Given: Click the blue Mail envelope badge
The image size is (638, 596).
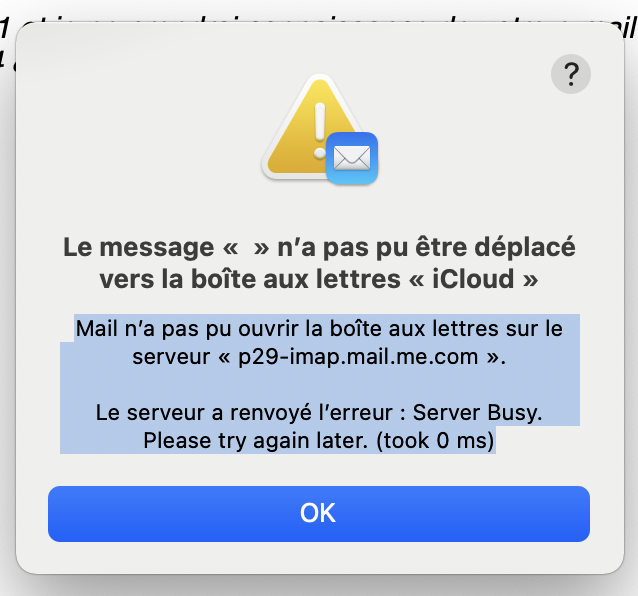Looking at the screenshot, I should point(350,158).
